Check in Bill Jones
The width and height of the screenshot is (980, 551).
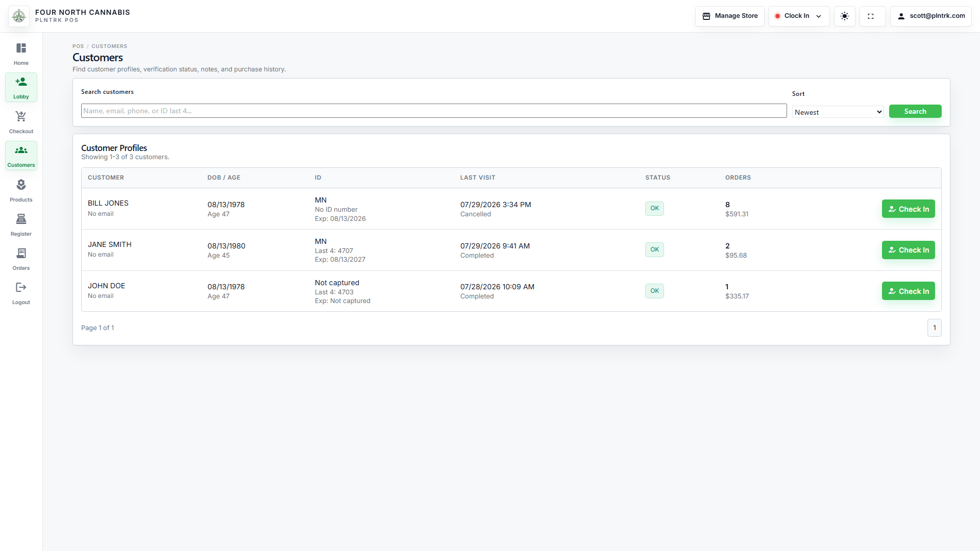[x=909, y=209]
